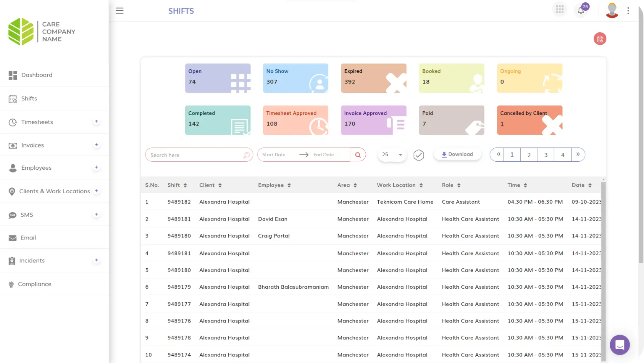Open the chat support widget
This screenshot has width=644, height=363.
(619, 345)
